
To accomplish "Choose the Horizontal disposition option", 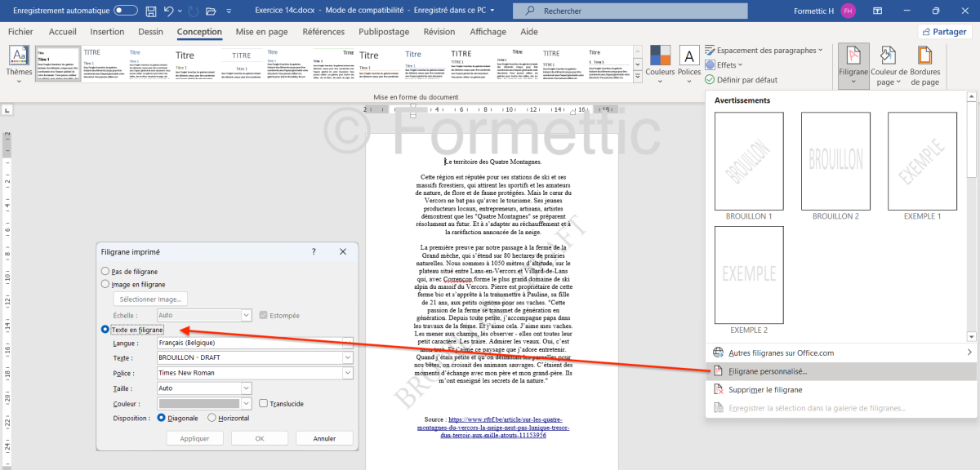I will (212, 418).
